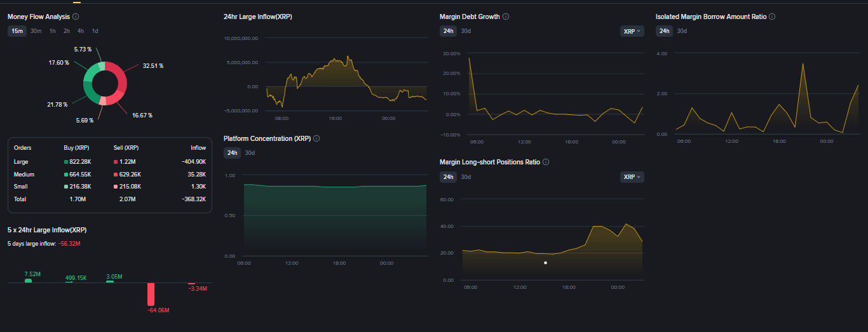Switch Money Flow interval to 30m
Screen dimensions: 868x332
click(36, 31)
